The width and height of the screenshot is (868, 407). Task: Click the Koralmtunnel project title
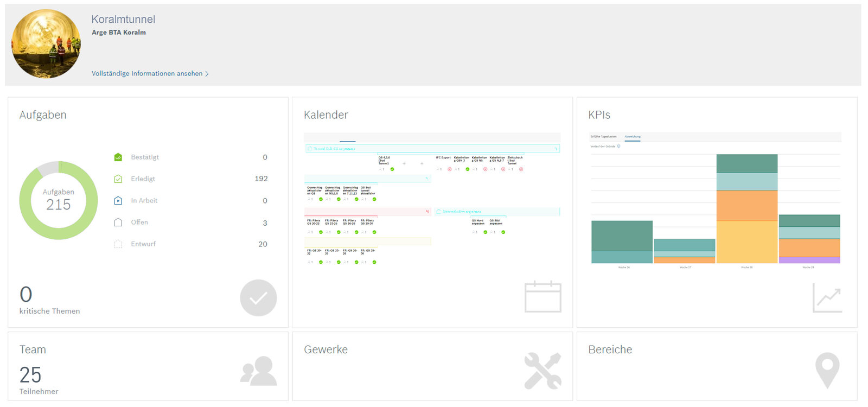coord(123,20)
